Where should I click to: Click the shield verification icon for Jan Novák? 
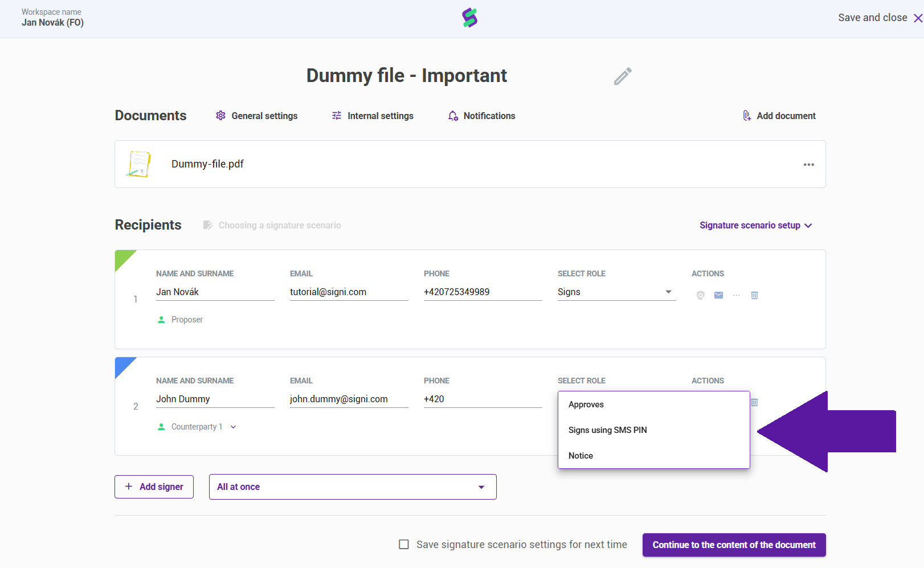pos(701,295)
